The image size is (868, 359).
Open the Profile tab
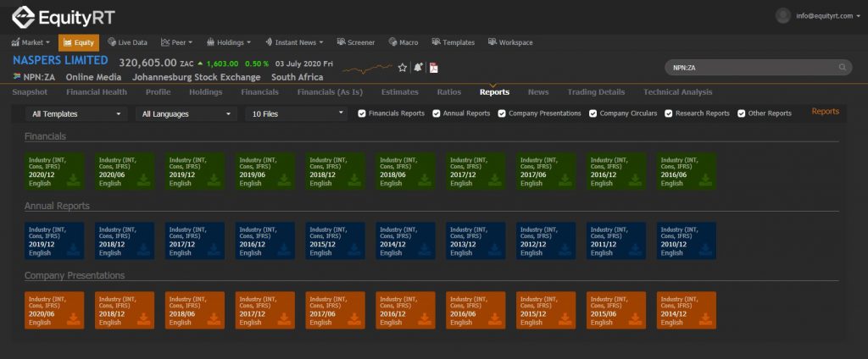[158, 92]
